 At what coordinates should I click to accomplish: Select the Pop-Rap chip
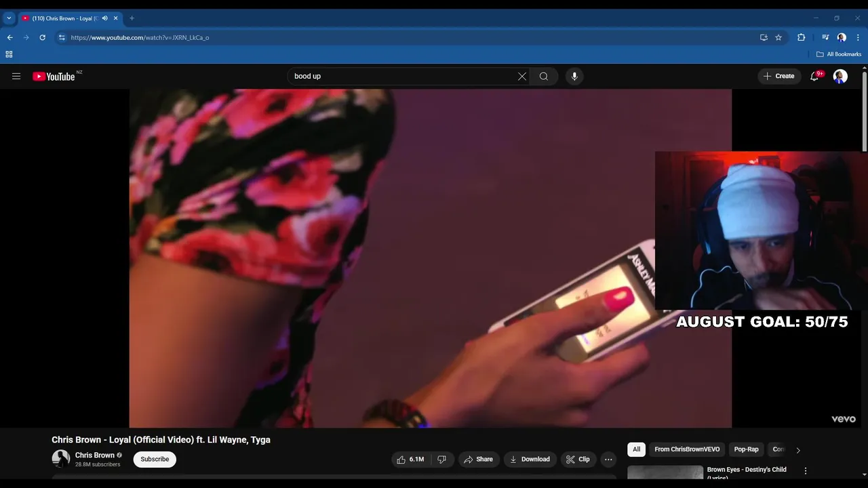click(746, 449)
